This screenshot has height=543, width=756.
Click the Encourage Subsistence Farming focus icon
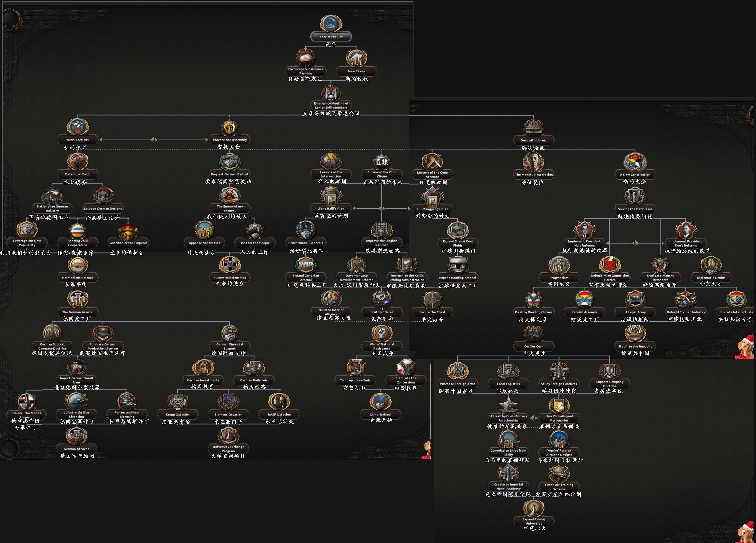click(x=306, y=58)
